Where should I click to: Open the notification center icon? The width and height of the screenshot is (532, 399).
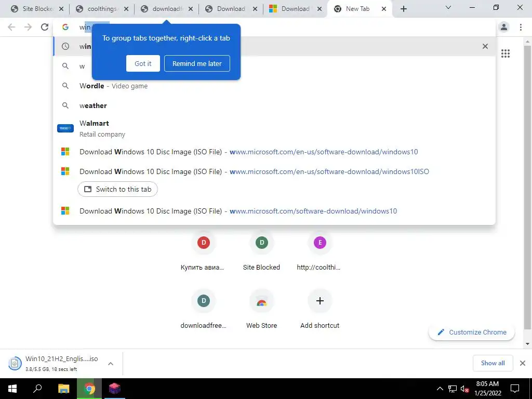pos(515,389)
